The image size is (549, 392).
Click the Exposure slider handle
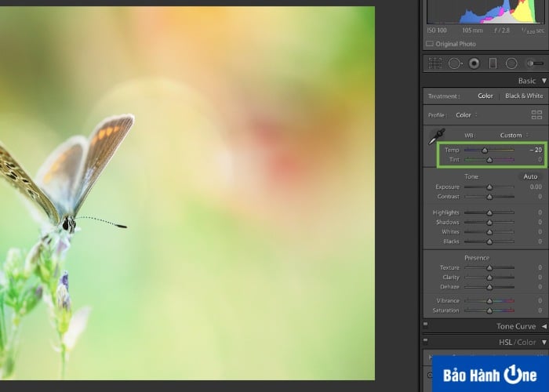point(489,187)
